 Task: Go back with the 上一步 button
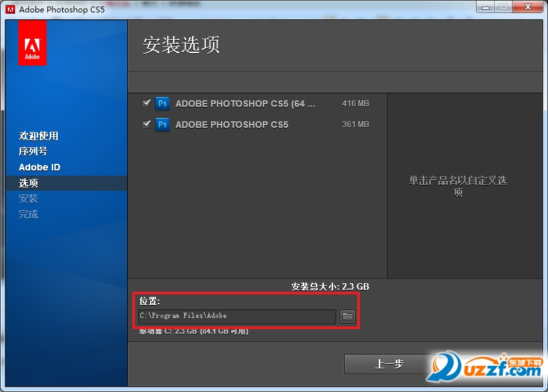389,364
